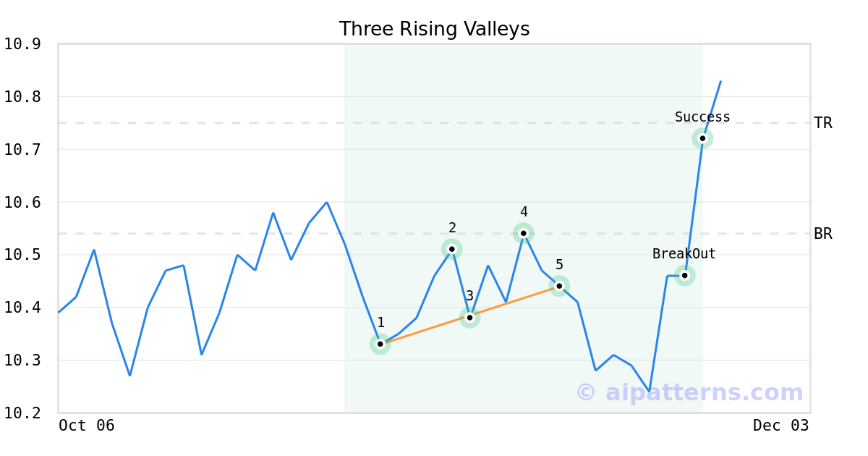Select the peak marker labeled 2
Viewport: 868px width, 456px height.
click(x=452, y=249)
